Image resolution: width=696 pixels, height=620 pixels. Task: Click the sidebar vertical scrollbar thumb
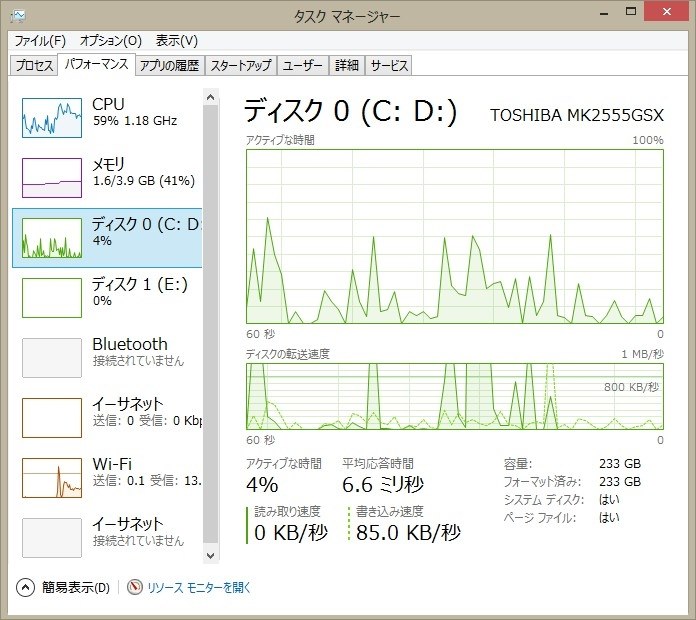tap(211, 324)
